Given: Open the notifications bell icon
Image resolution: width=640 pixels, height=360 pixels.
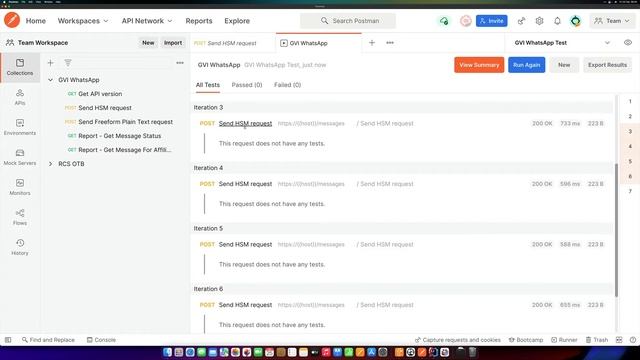Looking at the screenshot, I should coord(557,21).
